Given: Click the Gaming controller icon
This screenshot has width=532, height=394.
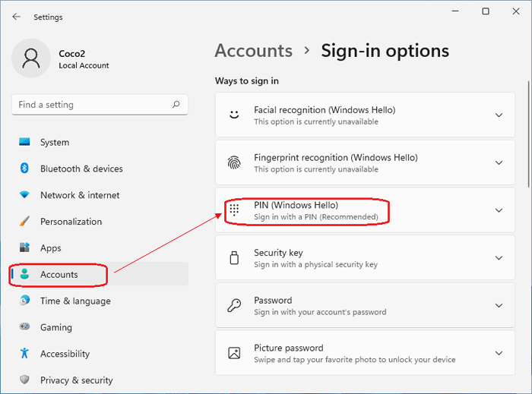Looking at the screenshot, I should [24, 326].
